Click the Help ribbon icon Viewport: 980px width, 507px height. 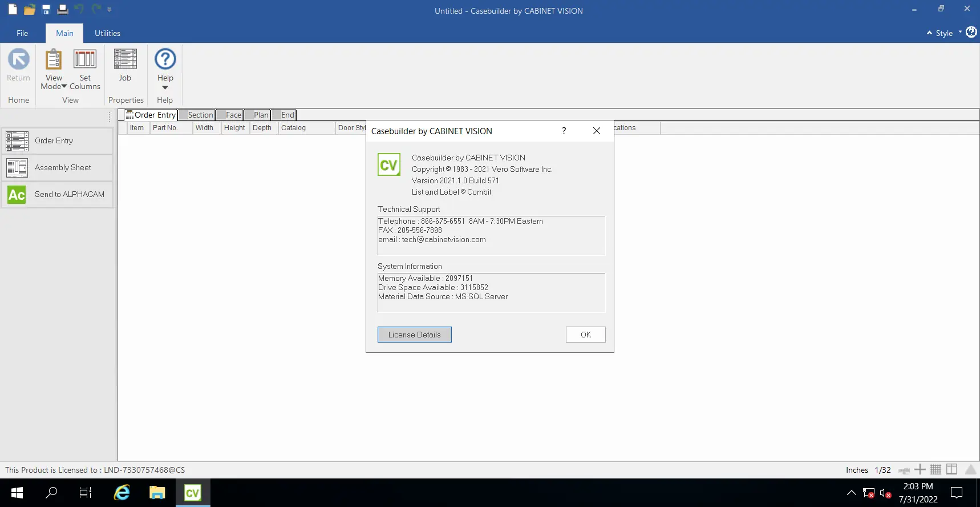pos(165,59)
